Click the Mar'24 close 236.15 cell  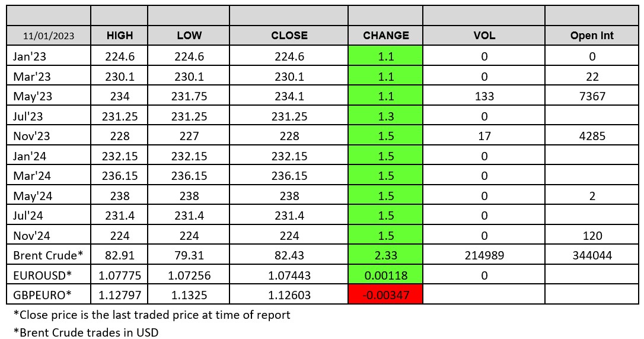(x=289, y=176)
